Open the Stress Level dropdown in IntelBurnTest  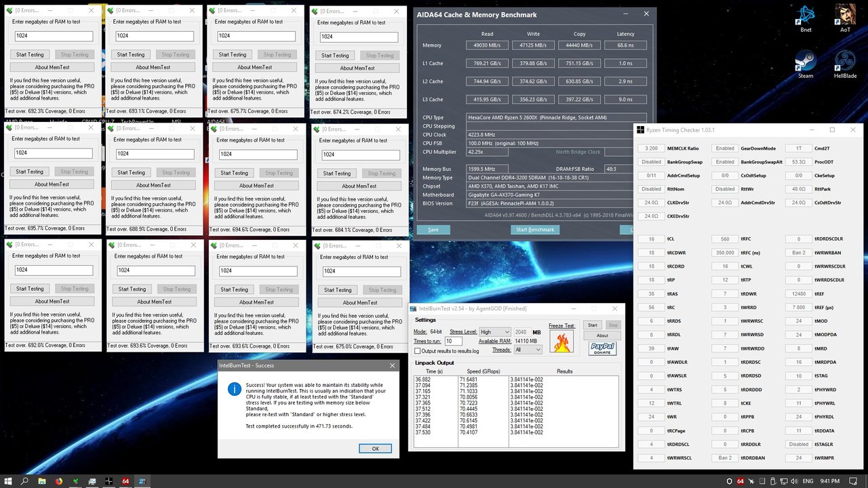point(494,332)
